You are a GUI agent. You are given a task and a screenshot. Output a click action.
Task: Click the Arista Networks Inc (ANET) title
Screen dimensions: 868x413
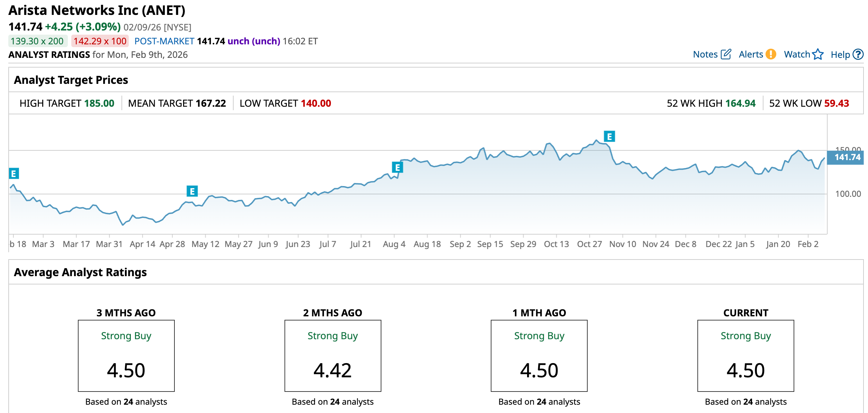pyautogui.click(x=97, y=10)
